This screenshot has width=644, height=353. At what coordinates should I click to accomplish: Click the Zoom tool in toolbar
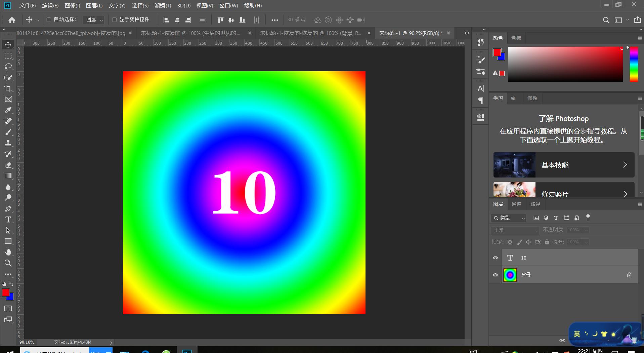click(x=8, y=263)
